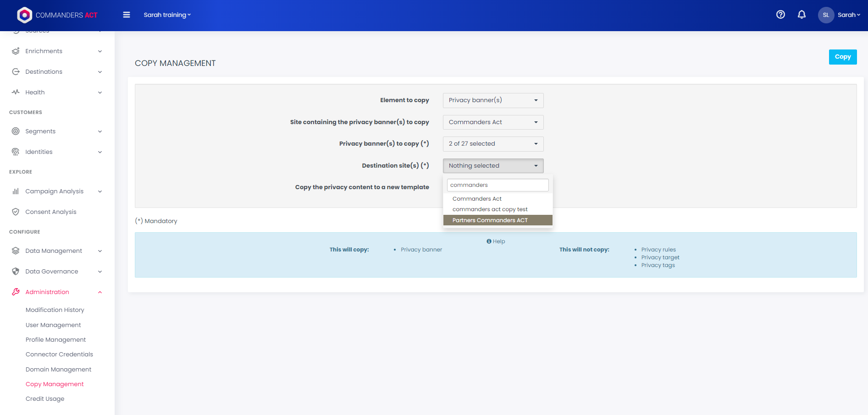Collapse the Administration section
Screen dimensions: 868x415
click(100, 292)
